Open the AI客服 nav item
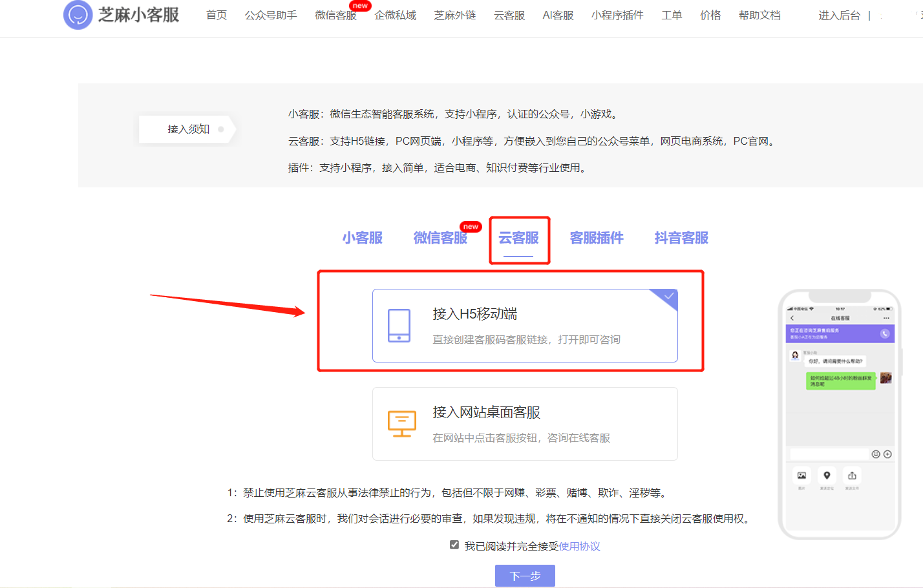Viewport: 923px width, 588px height. [558, 15]
